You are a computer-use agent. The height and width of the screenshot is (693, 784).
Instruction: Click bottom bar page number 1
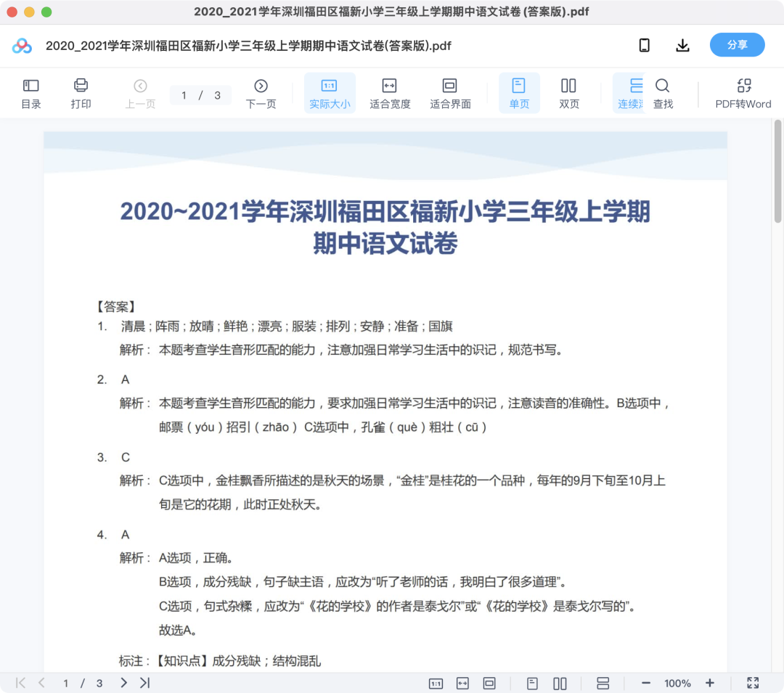(x=65, y=683)
